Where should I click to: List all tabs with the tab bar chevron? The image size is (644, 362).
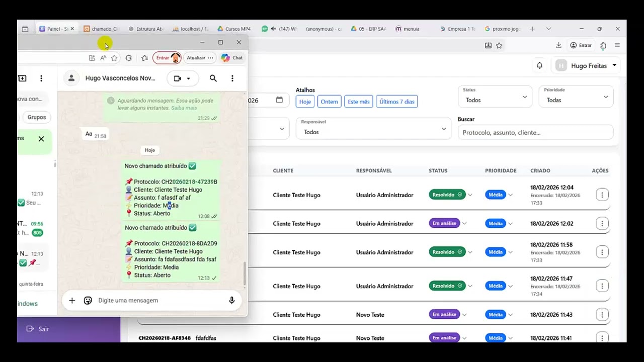click(x=548, y=29)
